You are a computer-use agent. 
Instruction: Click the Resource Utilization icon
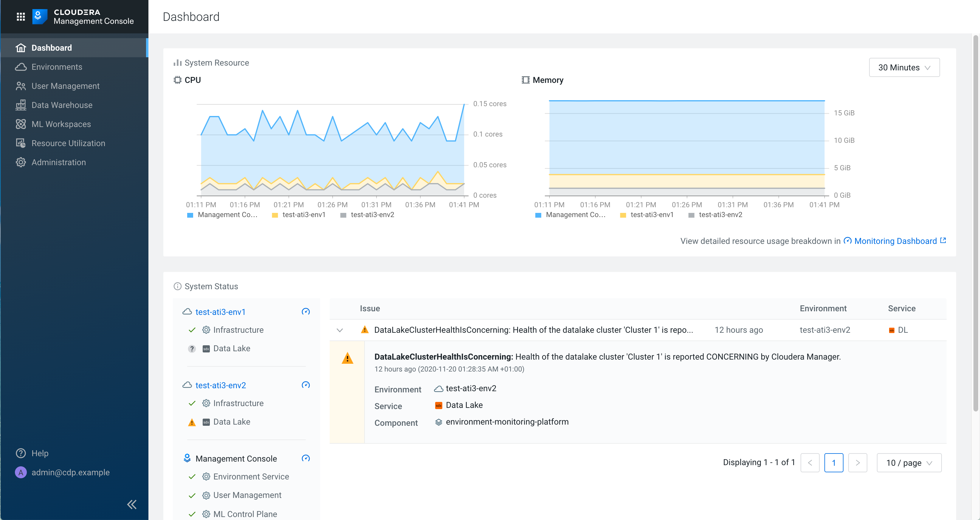[21, 143]
